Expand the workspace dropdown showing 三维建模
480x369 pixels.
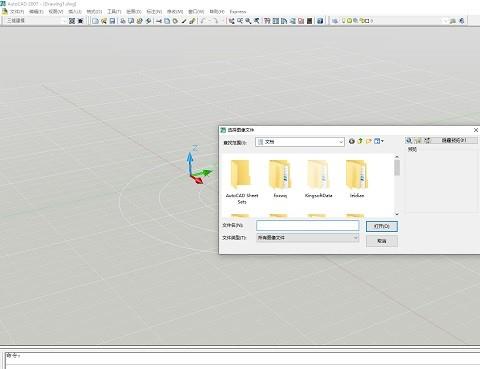[63, 21]
